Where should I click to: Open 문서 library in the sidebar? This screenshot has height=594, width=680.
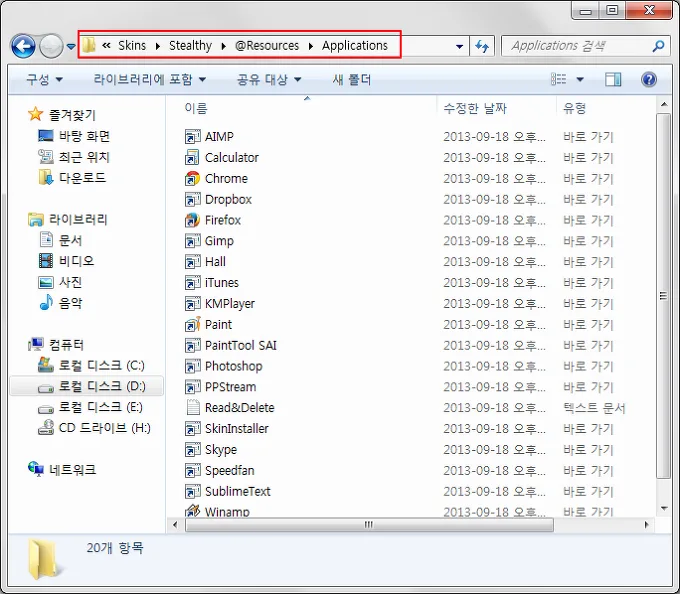[x=70, y=240]
